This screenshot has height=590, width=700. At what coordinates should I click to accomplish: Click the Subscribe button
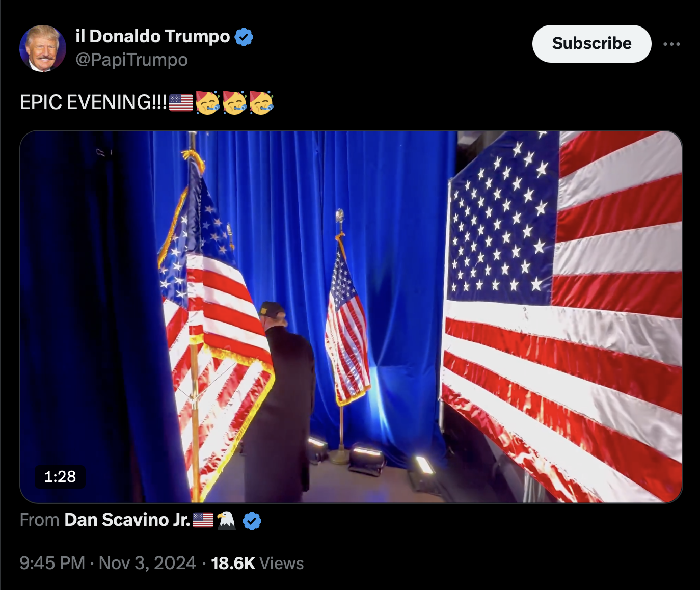coord(591,44)
